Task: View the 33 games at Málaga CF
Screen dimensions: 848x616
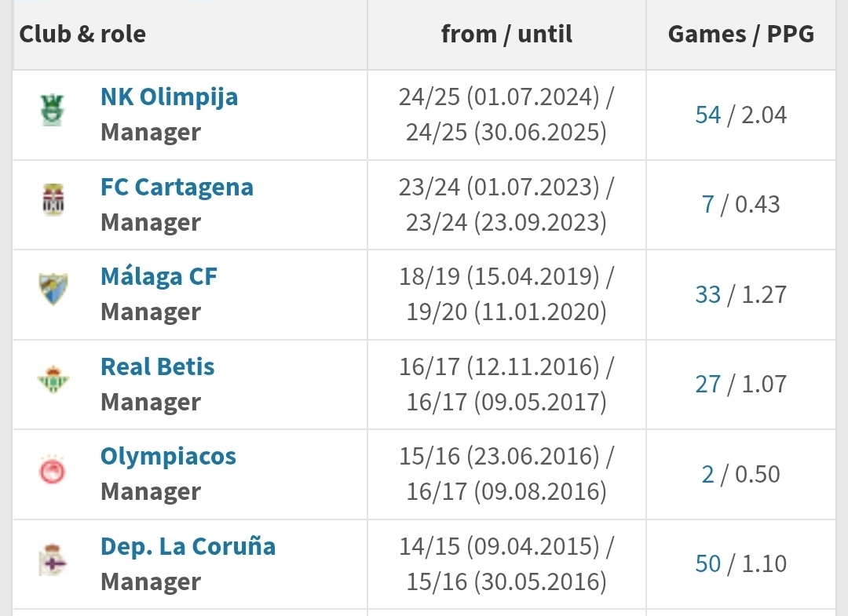Action: (x=708, y=295)
